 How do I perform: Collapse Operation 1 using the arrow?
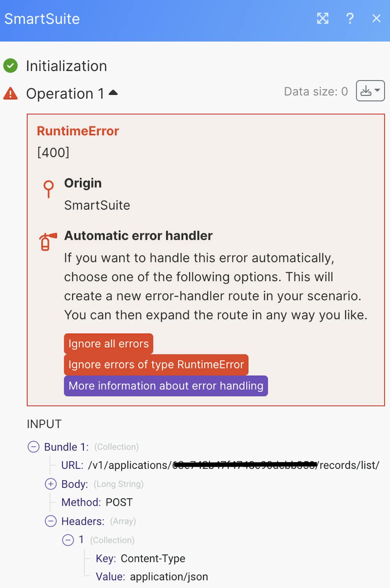[x=113, y=93]
